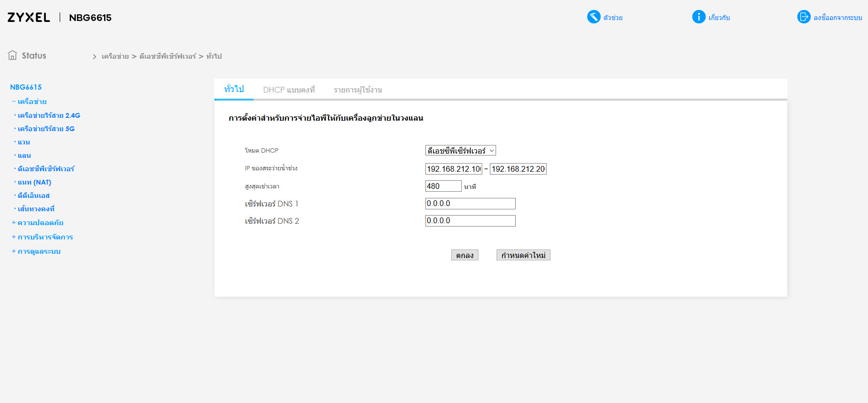
Task: Click the โหมด DHCP label
Action: 262,151
